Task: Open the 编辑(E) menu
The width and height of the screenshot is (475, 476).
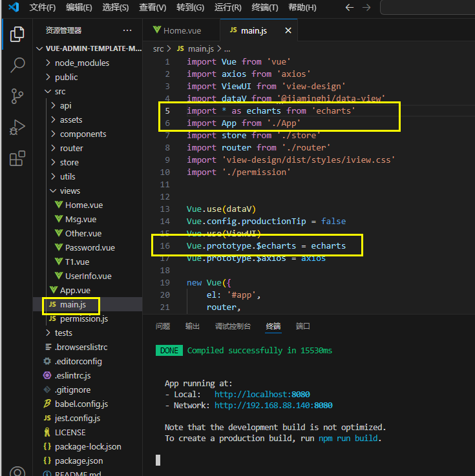Action: pos(79,7)
